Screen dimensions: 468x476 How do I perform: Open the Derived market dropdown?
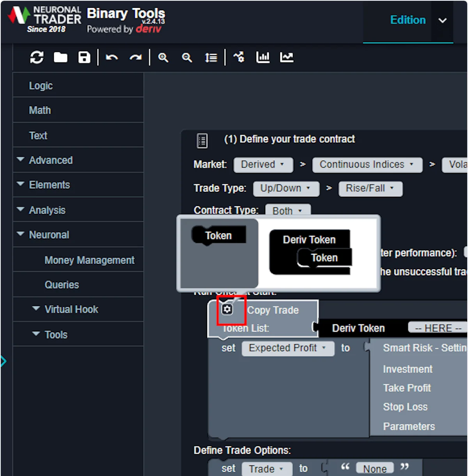(x=263, y=165)
